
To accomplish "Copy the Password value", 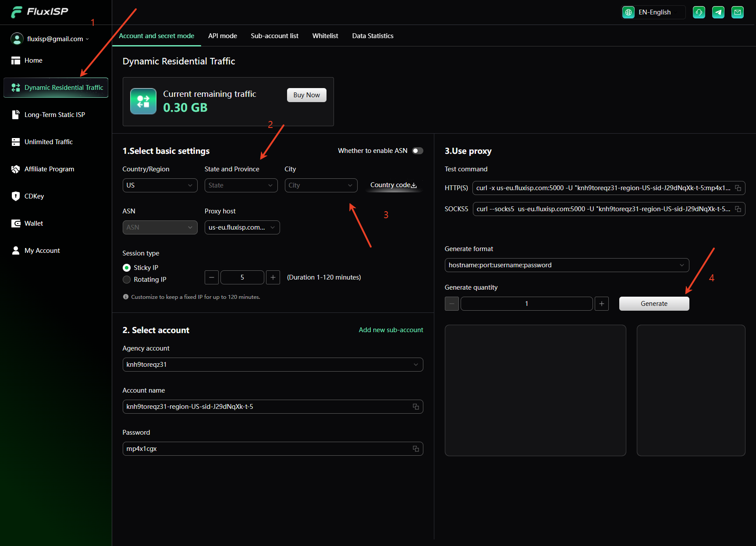I will (x=416, y=449).
